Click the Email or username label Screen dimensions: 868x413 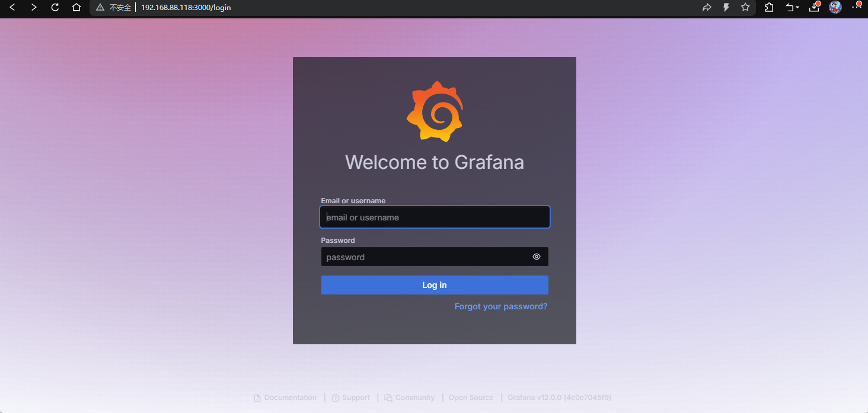tap(353, 201)
